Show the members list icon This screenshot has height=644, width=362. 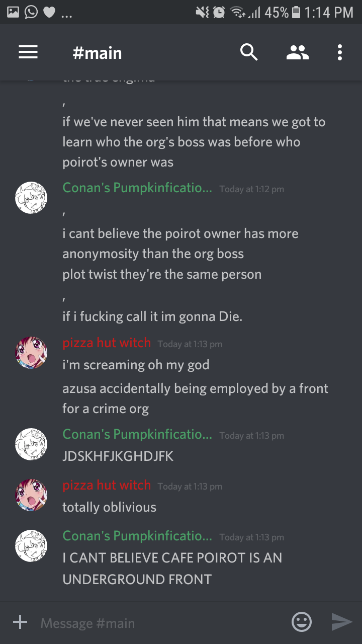298,52
